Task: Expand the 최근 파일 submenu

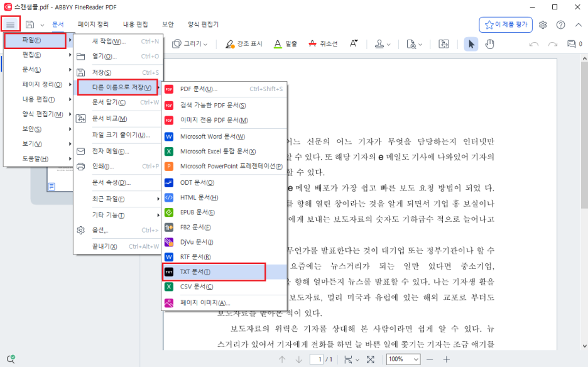Action: coord(117,199)
